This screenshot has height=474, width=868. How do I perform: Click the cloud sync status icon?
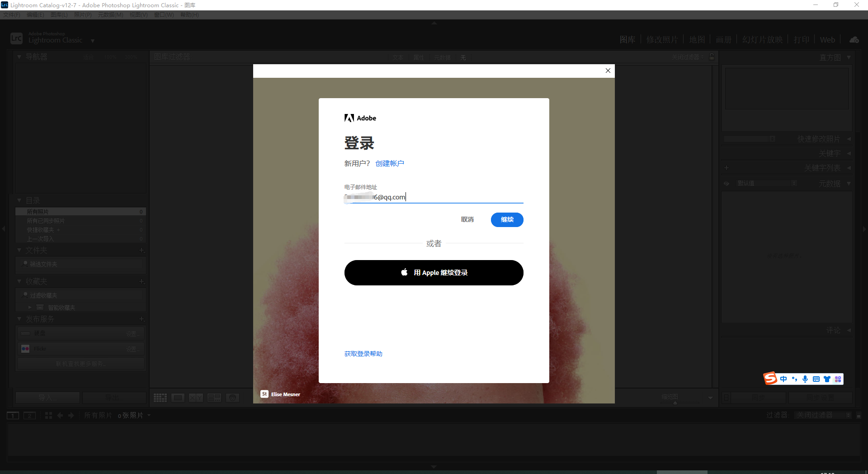tap(854, 40)
